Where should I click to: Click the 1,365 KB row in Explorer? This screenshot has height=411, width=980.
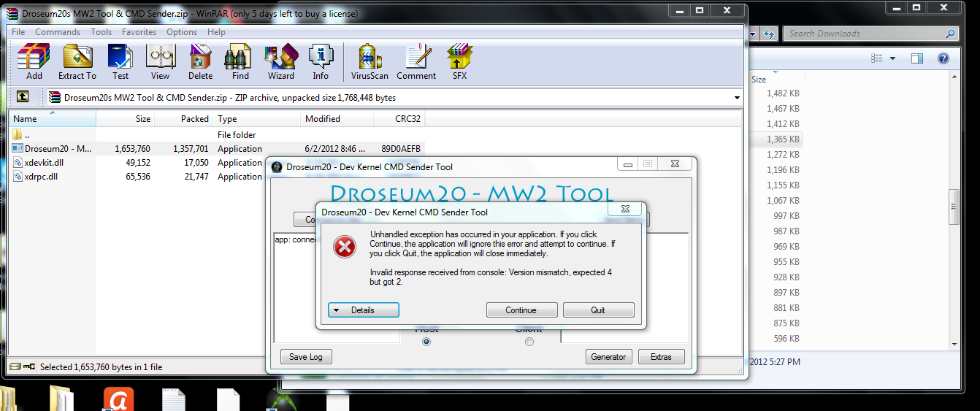pos(776,139)
